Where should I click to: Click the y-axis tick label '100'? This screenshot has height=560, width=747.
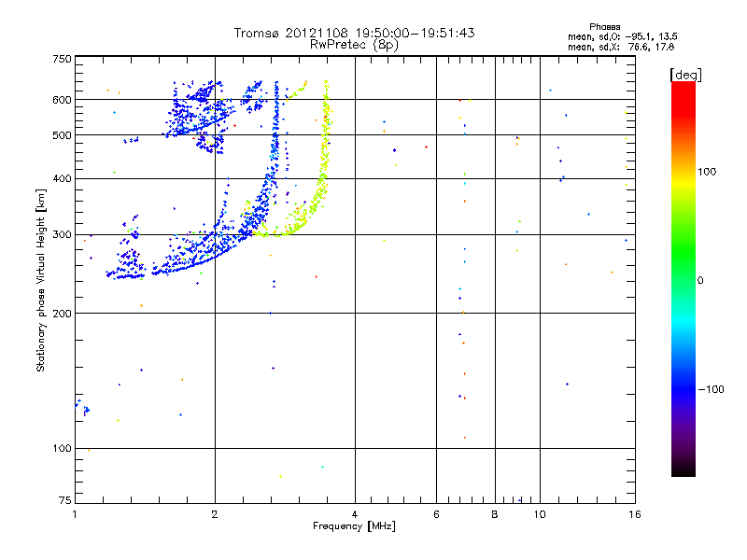(62, 449)
